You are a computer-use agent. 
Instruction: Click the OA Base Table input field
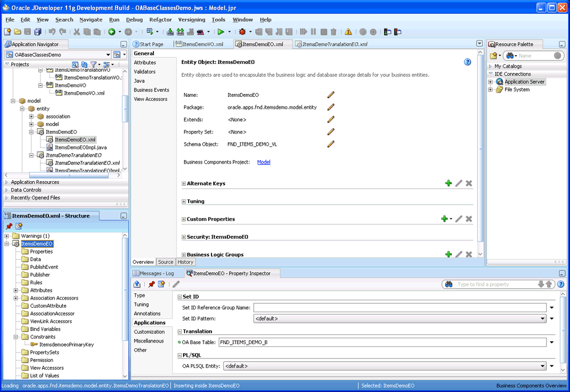pyautogui.click(x=382, y=342)
